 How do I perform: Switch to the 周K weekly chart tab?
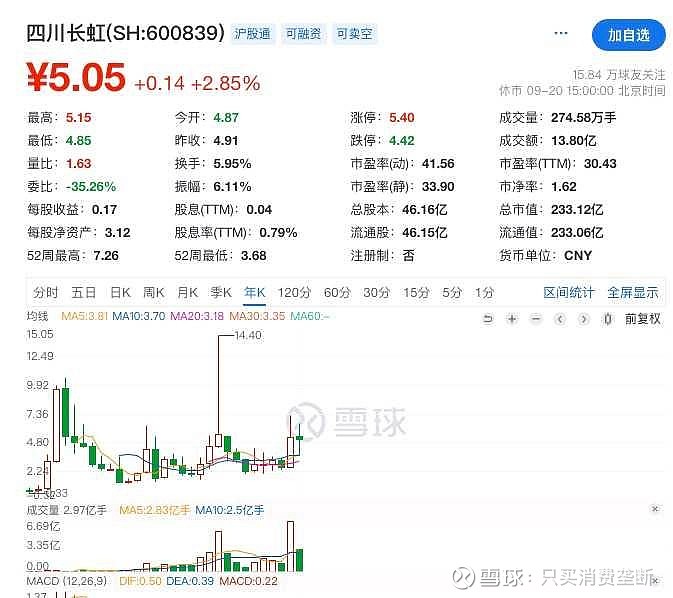click(154, 293)
